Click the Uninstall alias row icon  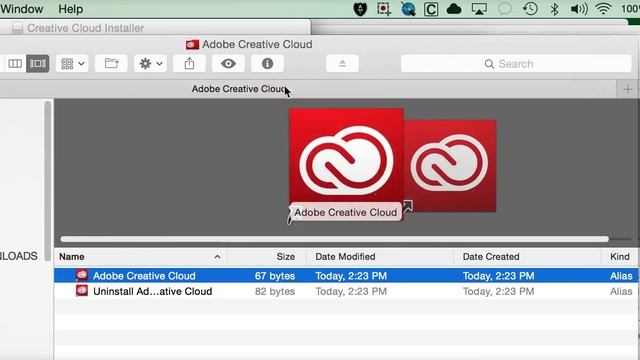[82, 291]
